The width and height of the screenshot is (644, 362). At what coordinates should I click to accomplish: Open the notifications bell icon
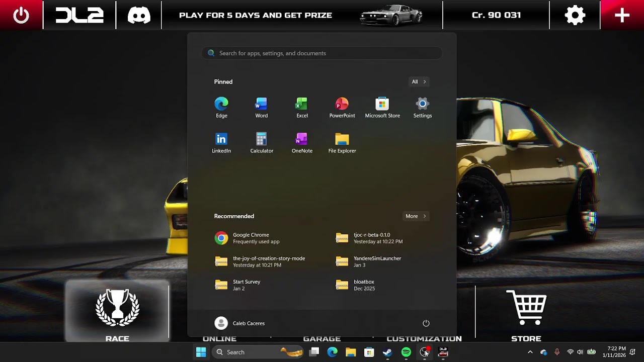coord(632,352)
